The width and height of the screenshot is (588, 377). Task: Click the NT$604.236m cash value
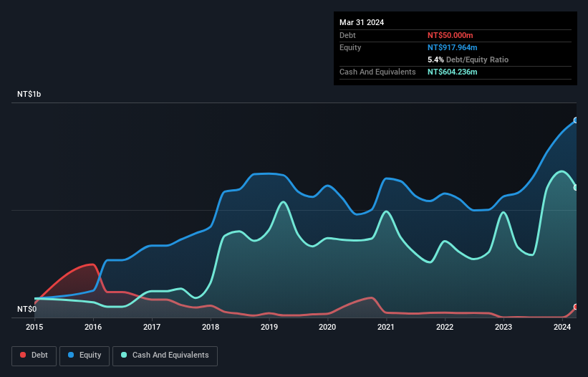(x=452, y=72)
